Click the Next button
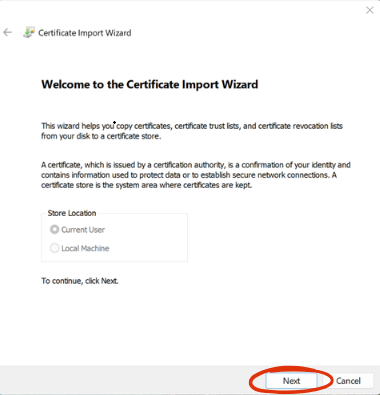380x395 pixels. [x=291, y=381]
